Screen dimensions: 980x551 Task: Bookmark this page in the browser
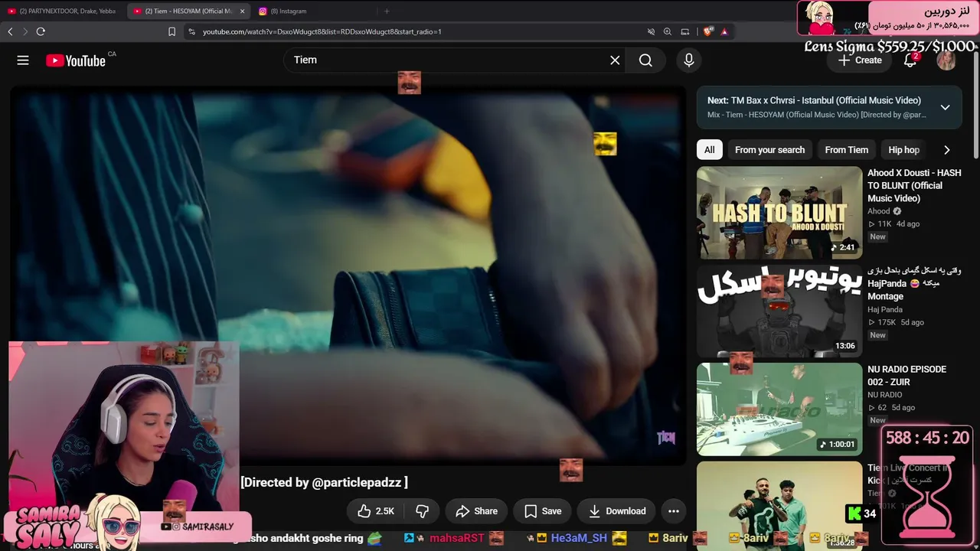click(x=171, y=31)
